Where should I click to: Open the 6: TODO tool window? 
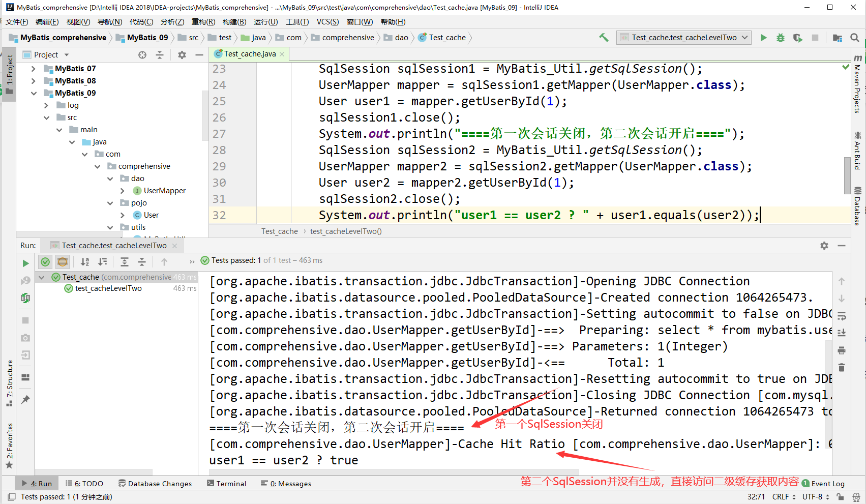(84, 484)
